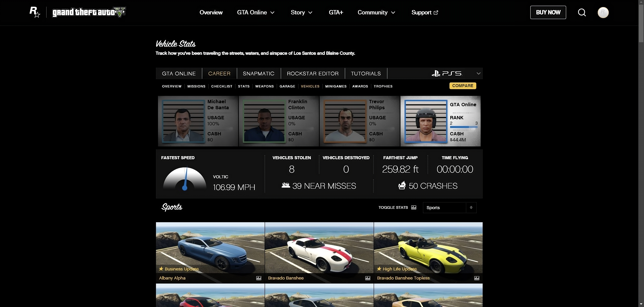
Task: Select the GTA Online character card
Action: (x=441, y=121)
